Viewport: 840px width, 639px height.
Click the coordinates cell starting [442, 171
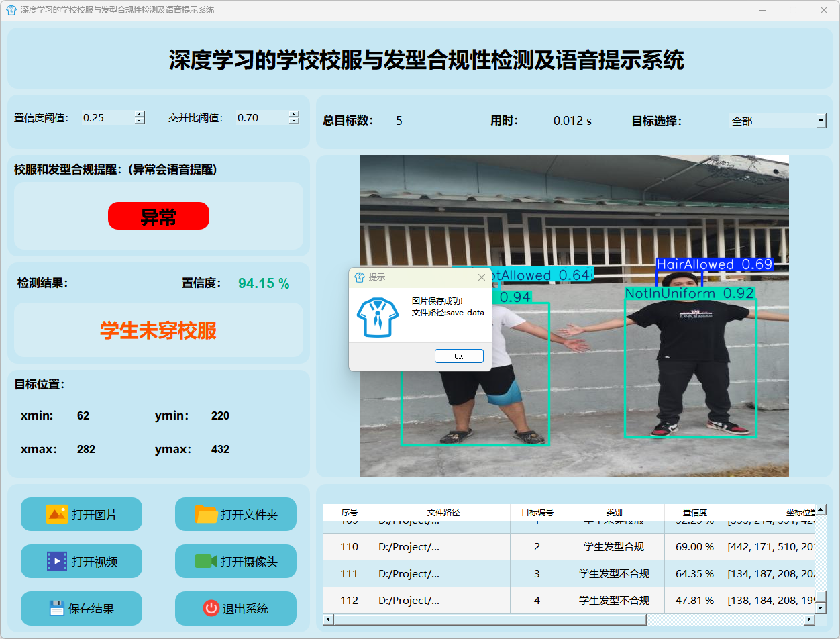(x=770, y=547)
